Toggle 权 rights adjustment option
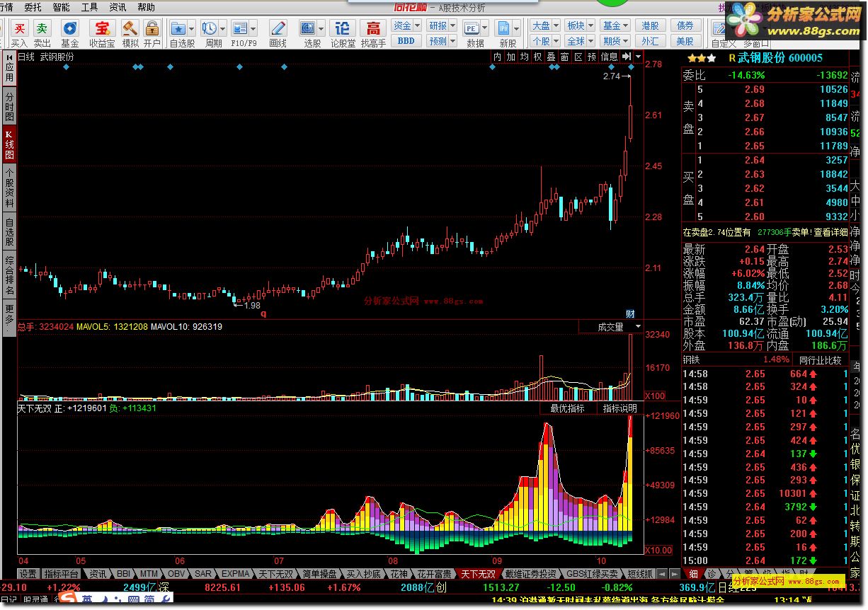Screen dimensions: 868x610 point(537,57)
